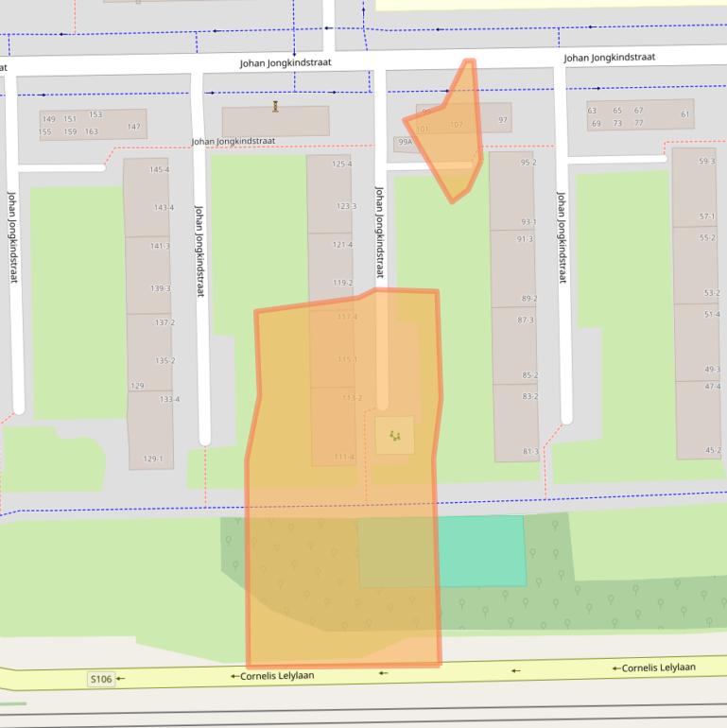The image size is (727, 728).
Task: Select house number 153
Action: (95, 114)
